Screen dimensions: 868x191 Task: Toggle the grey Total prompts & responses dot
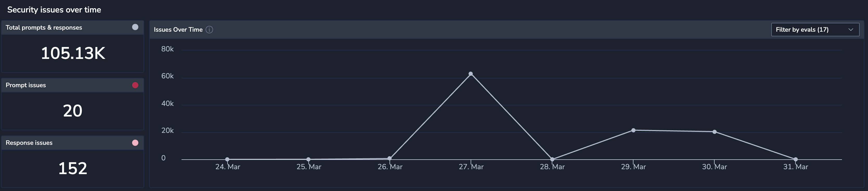135,27
